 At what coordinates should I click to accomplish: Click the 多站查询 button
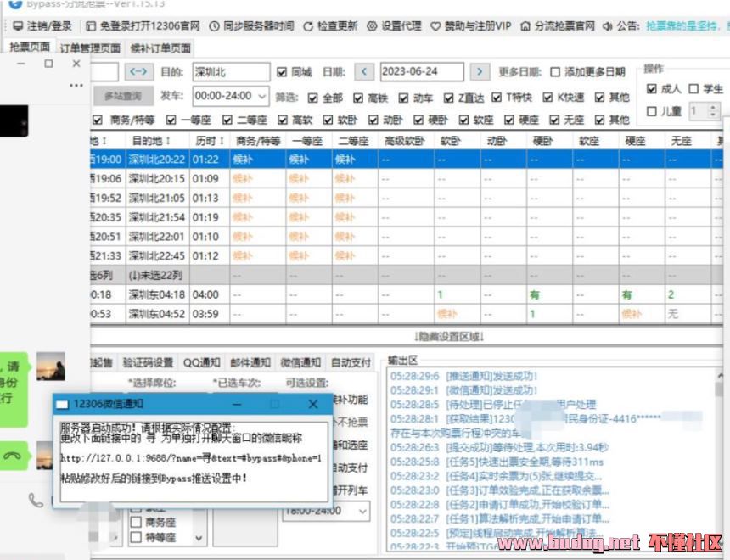123,97
